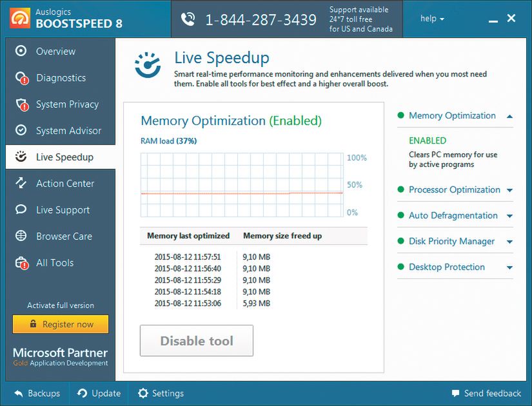Click the Overview target icon
Image resolution: width=532 pixels, height=406 pixels.
pyautogui.click(x=21, y=51)
